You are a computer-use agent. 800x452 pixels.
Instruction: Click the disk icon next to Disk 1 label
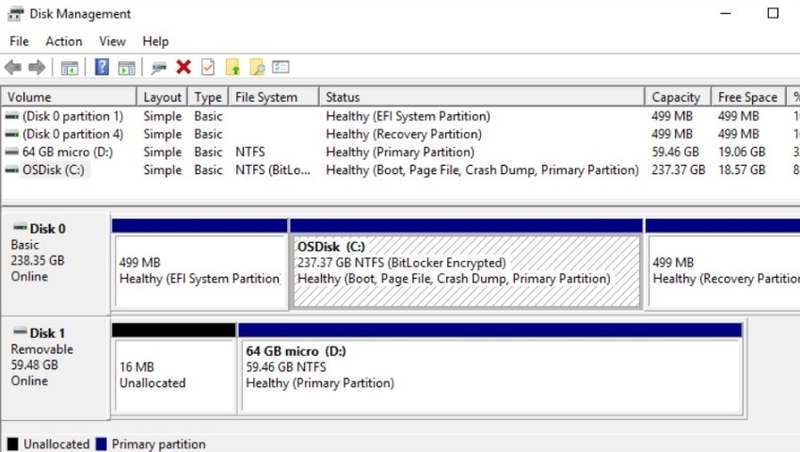(20, 332)
